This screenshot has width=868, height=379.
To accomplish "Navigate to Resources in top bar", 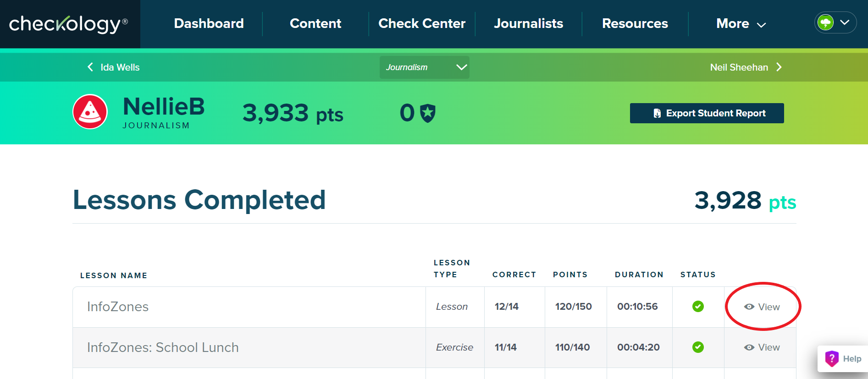I will pos(635,24).
